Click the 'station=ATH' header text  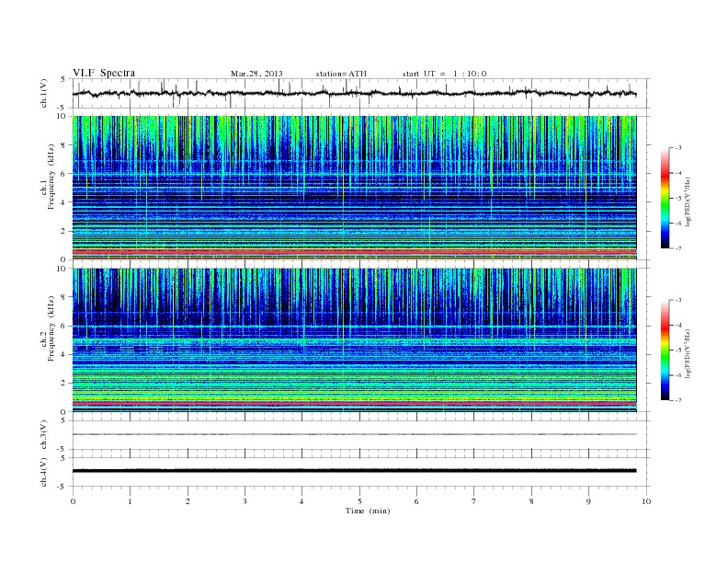[x=341, y=74]
